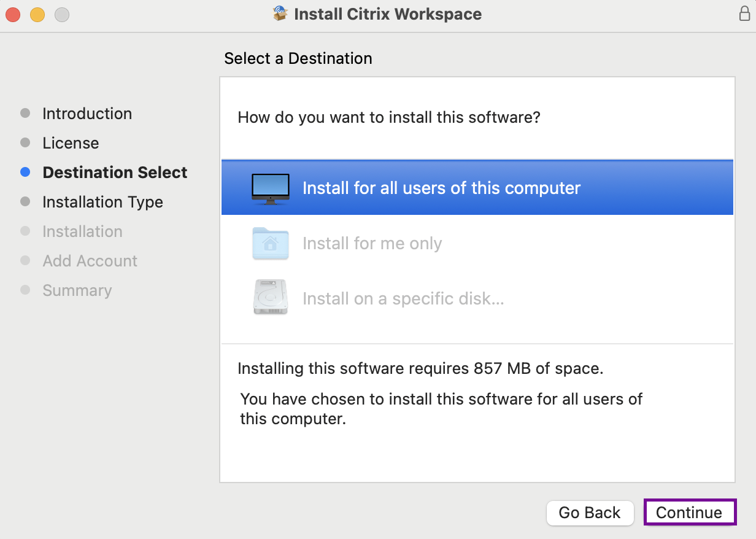Click the gray bullet next to Introduction
The height and width of the screenshot is (539, 756).
[x=25, y=113]
